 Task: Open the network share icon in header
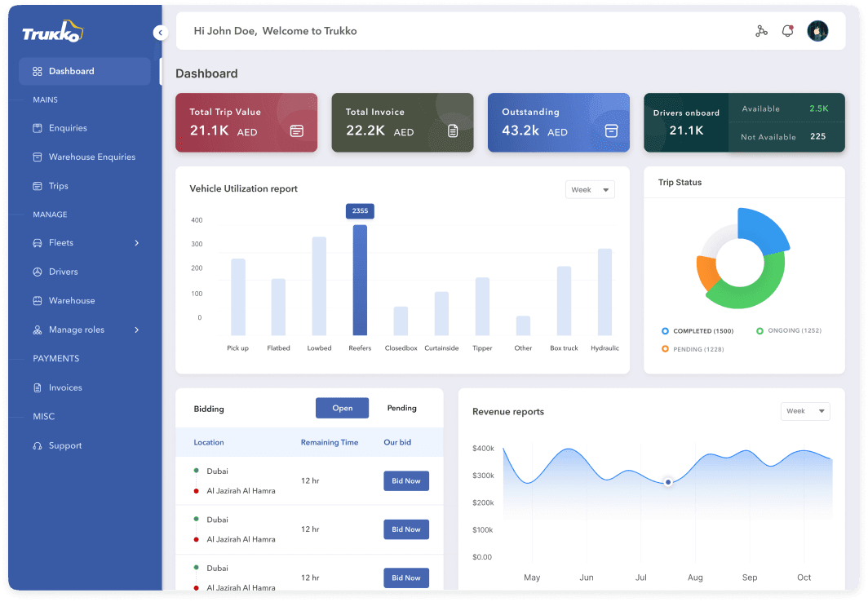761,31
